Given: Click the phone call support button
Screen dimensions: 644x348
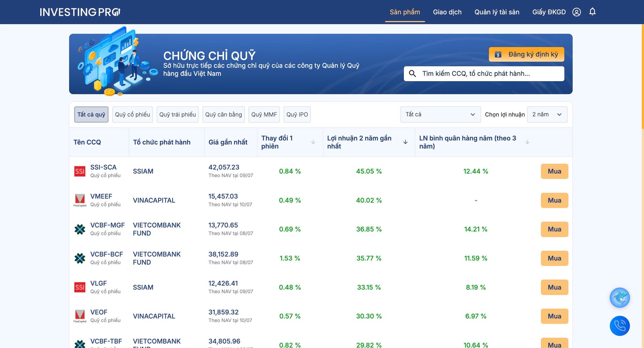Looking at the screenshot, I should (620, 326).
